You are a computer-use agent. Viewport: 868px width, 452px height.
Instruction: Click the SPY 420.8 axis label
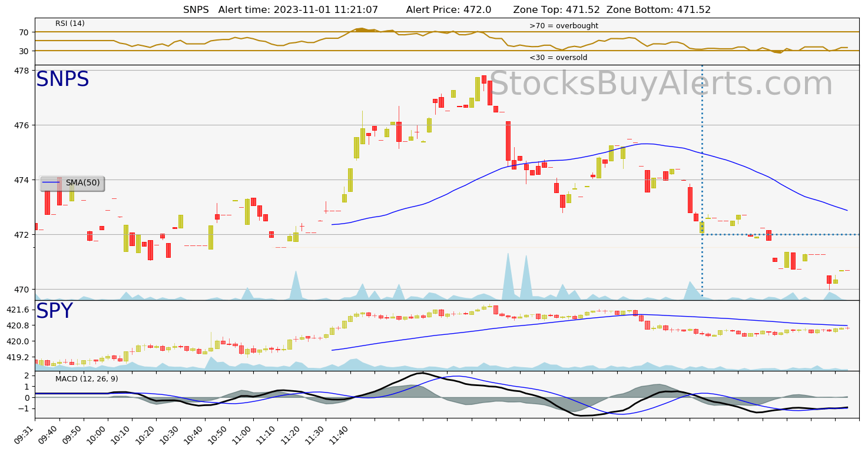[x=19, y=325]
